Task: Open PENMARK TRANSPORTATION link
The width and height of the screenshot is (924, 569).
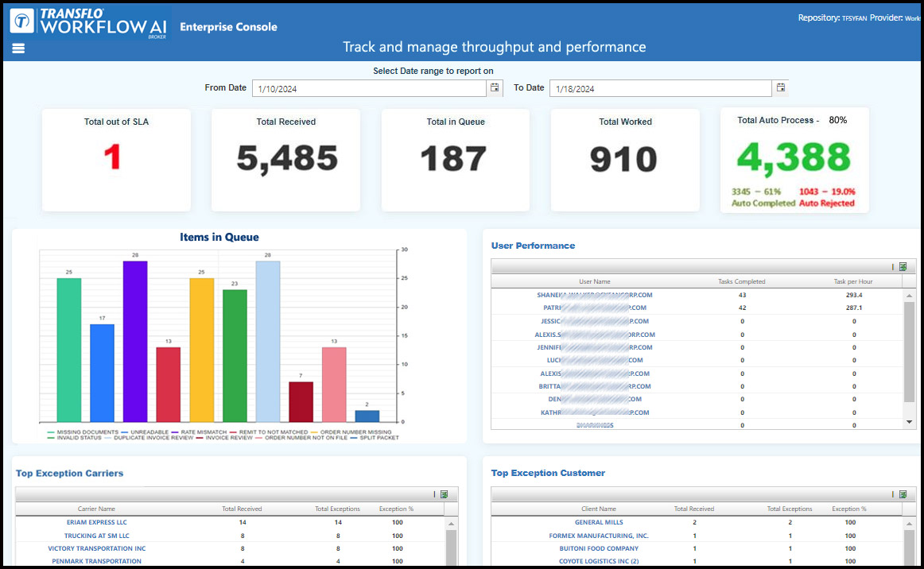Action: [97, 561]
